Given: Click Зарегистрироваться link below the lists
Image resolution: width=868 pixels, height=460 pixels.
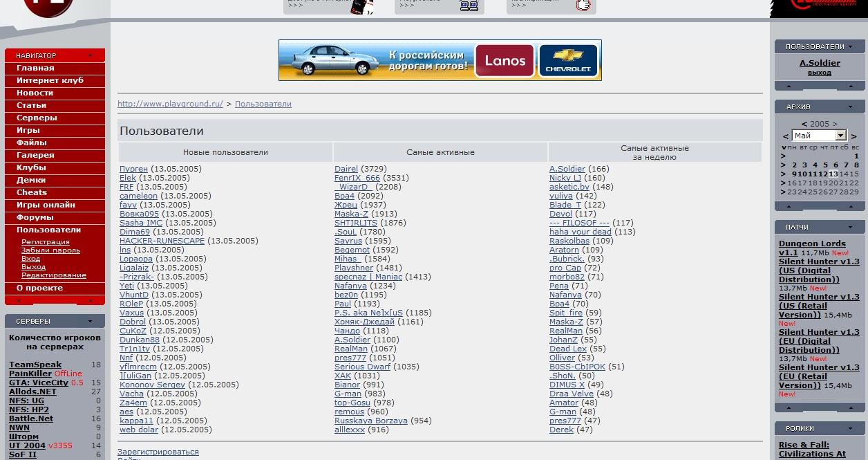Looking at the screenshot, I should click(158, 452).
